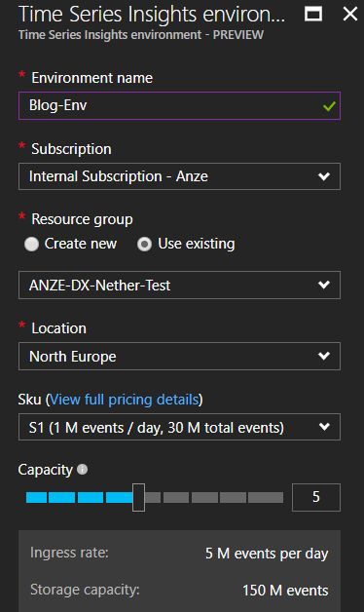Click the 150 M events storage value
Image resolution: width=364 pixels, height=612 pixels.
click(285, 591)
